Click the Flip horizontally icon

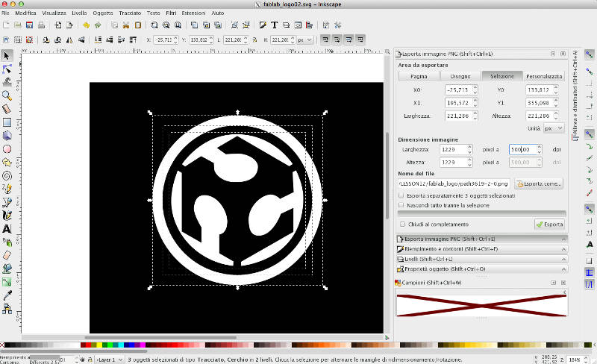click(69, 40)
